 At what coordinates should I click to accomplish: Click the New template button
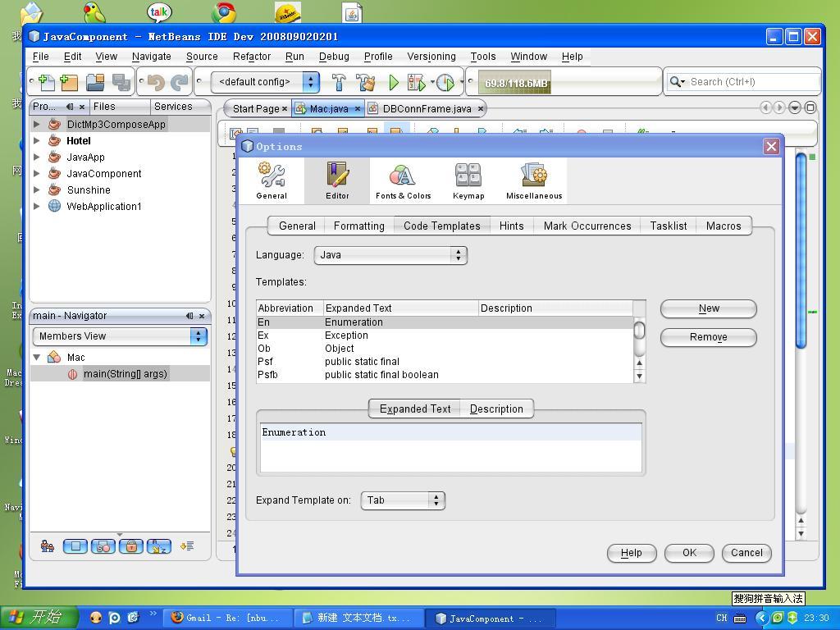click(x=707, y=308)
